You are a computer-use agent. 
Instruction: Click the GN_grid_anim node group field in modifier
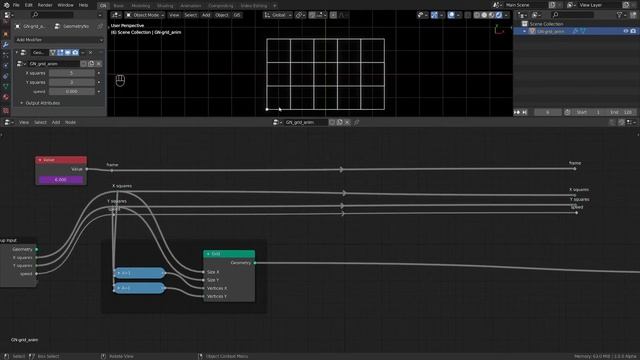[54, 64]
